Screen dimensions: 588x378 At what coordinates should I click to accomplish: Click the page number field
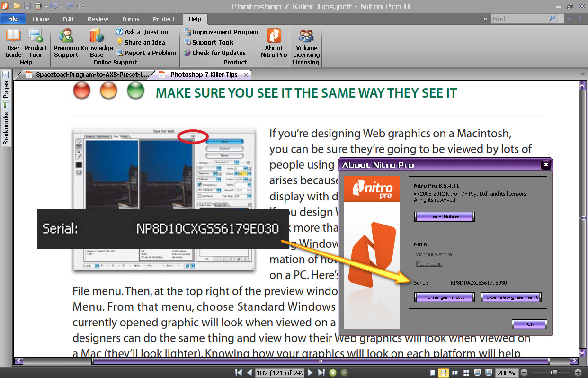pyautogui.click(x=279, y=373)
